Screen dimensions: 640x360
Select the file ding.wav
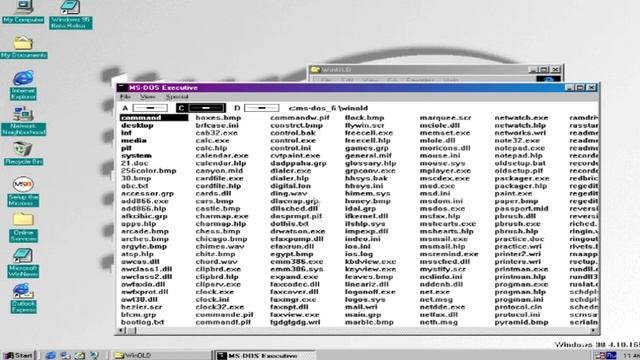click(289, 193)
